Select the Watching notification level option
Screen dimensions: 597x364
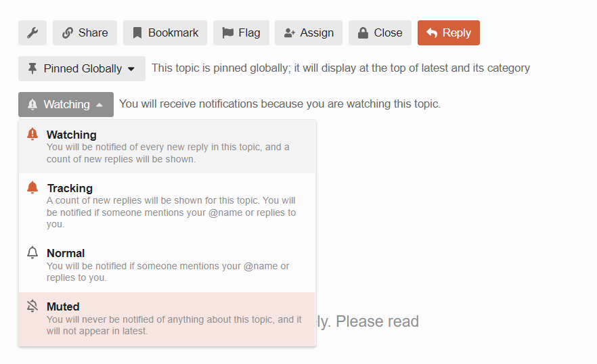point(167,147)
